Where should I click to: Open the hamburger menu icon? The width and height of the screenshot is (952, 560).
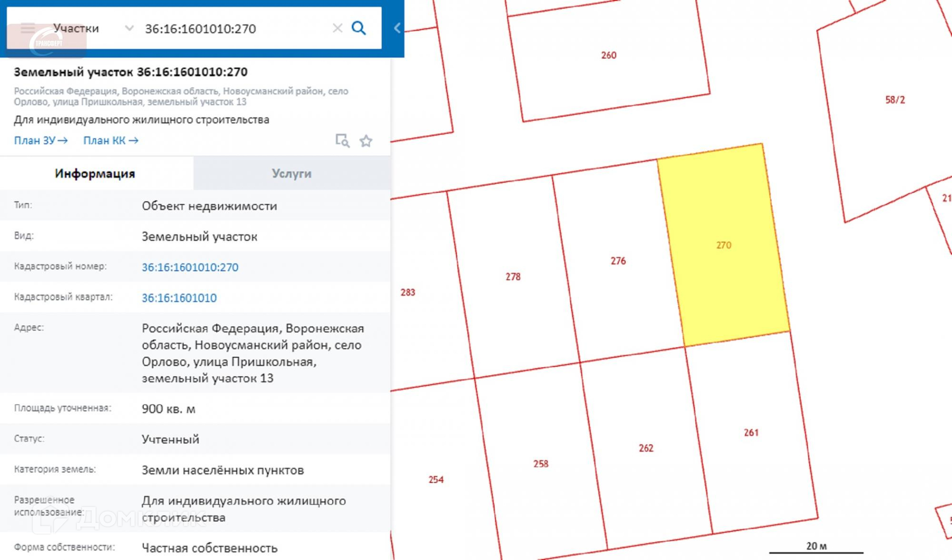[x=28, y=28]
